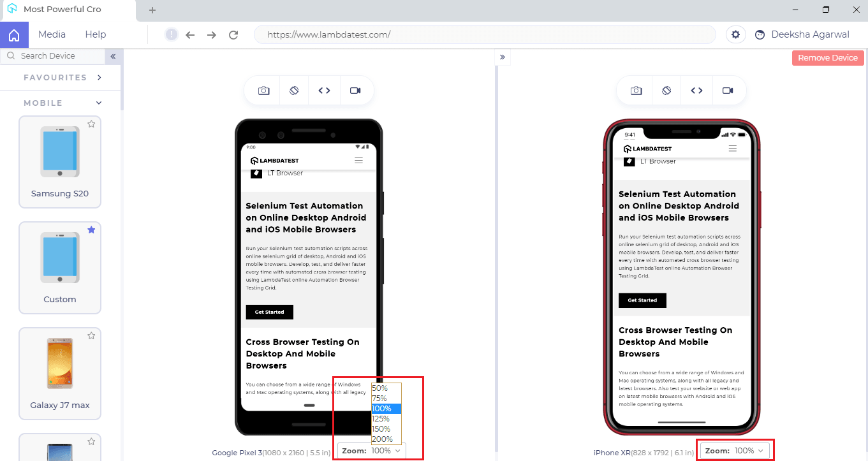Reload the lambdatest.com page
This screenshot has width=868, height=461.
point(233,34)
